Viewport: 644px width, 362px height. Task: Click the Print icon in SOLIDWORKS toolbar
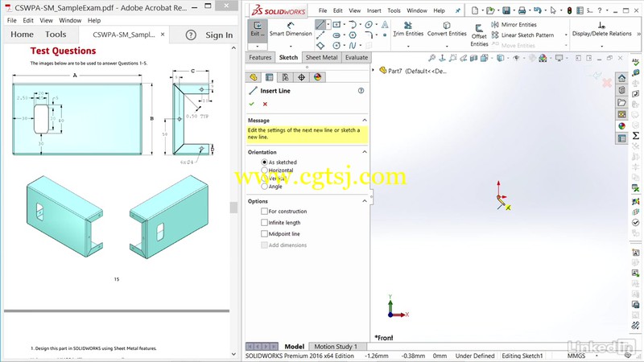(522, 10)
